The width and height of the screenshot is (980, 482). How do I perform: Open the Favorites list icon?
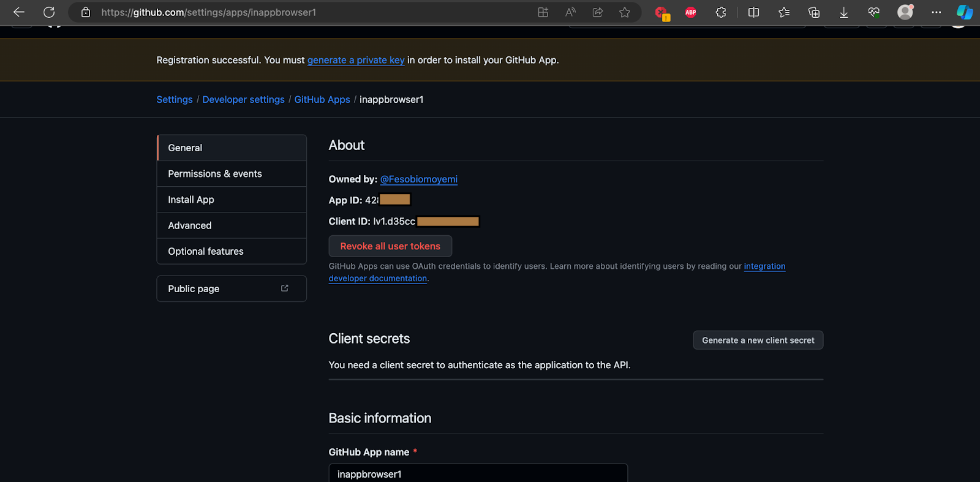click(x=784, y=12)
